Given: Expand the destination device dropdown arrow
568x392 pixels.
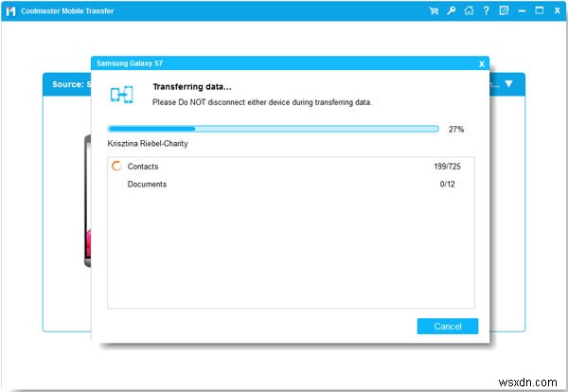Looking at the screenshot, I should pyautogui.click(x=508, y=84).
